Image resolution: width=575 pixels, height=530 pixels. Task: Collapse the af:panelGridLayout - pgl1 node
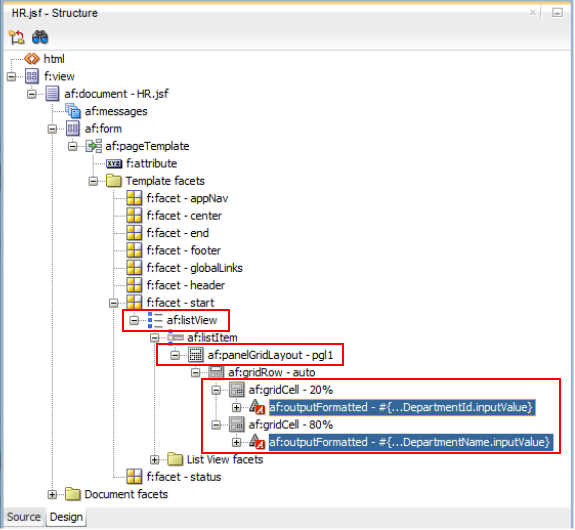pyautogui.click(x=175, y=355)
